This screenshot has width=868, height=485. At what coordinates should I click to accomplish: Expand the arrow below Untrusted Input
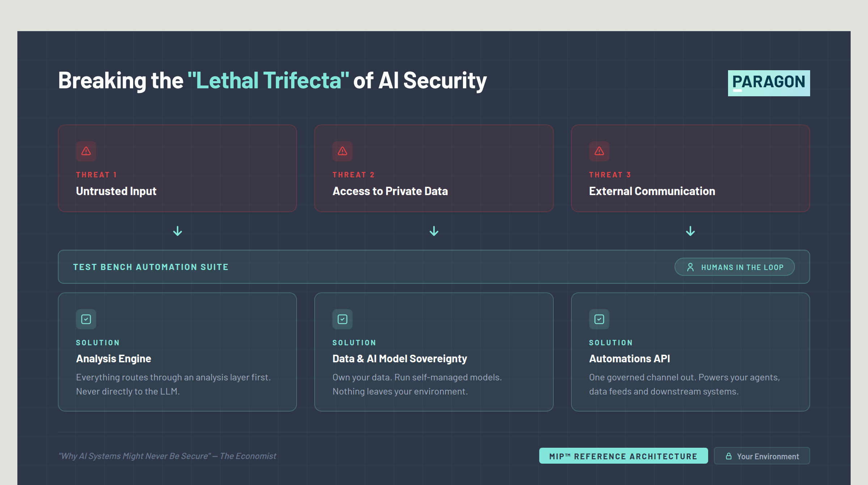click(177, 231)
